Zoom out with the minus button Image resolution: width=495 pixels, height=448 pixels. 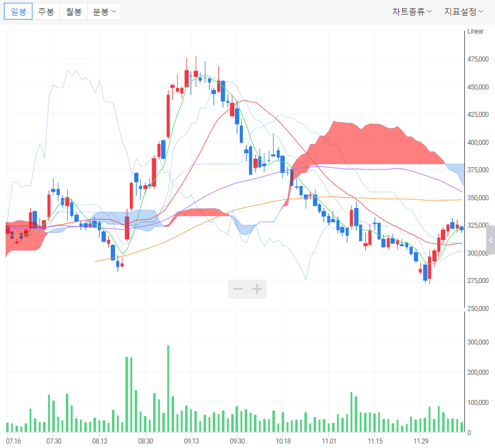[238, 289]
